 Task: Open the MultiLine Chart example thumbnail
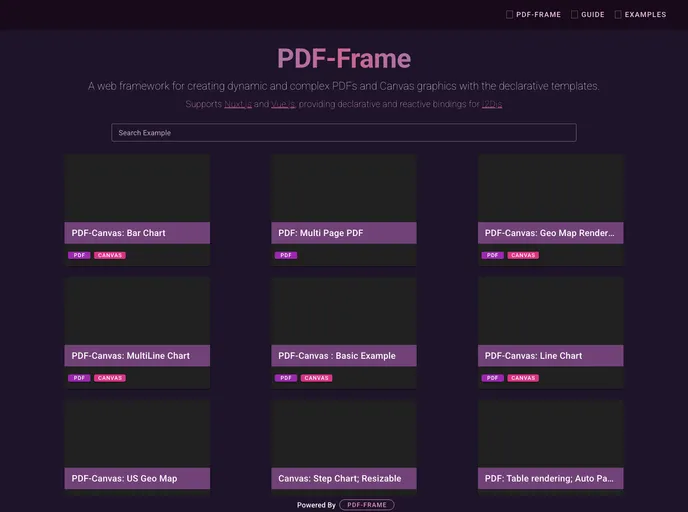137,311
